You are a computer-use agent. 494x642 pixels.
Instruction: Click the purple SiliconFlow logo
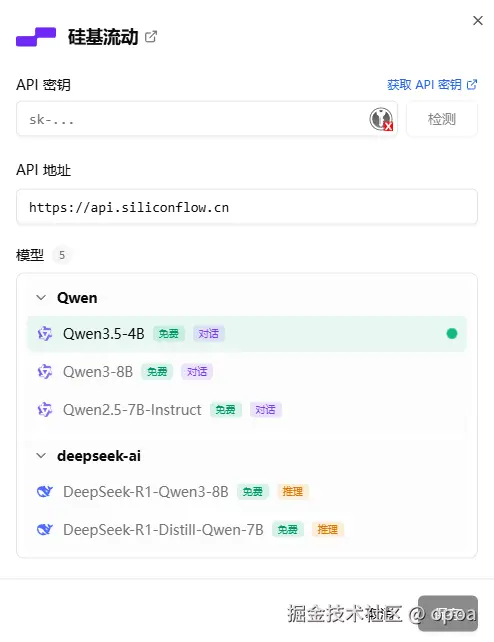pyautogui.click(x=36, y=37)
